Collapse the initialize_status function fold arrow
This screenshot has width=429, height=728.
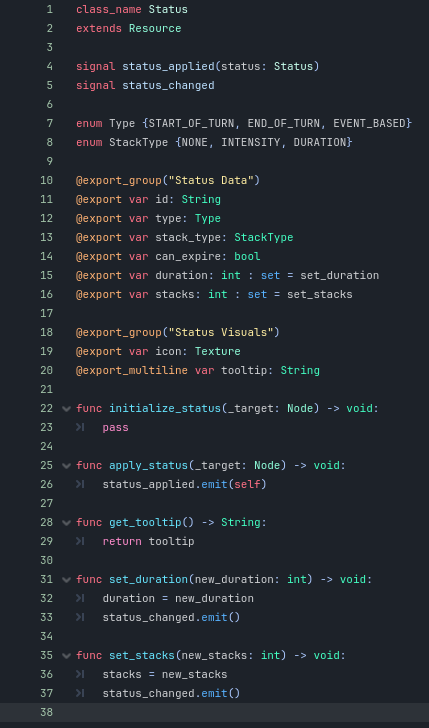(x=66, y=409)
